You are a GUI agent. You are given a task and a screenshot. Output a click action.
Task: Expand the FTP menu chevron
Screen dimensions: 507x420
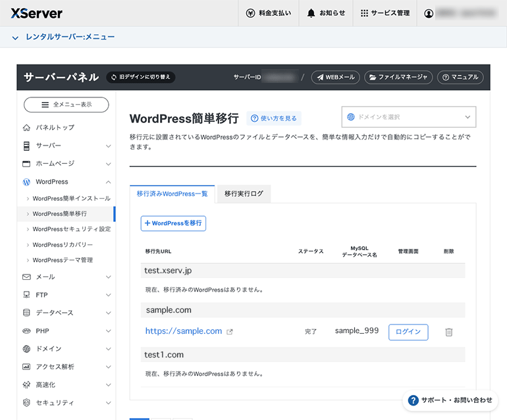click(109, 295)
